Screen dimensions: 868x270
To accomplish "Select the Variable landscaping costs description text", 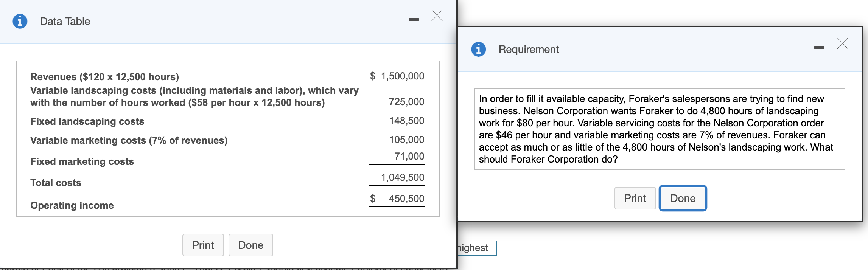I will coord(194,96).
